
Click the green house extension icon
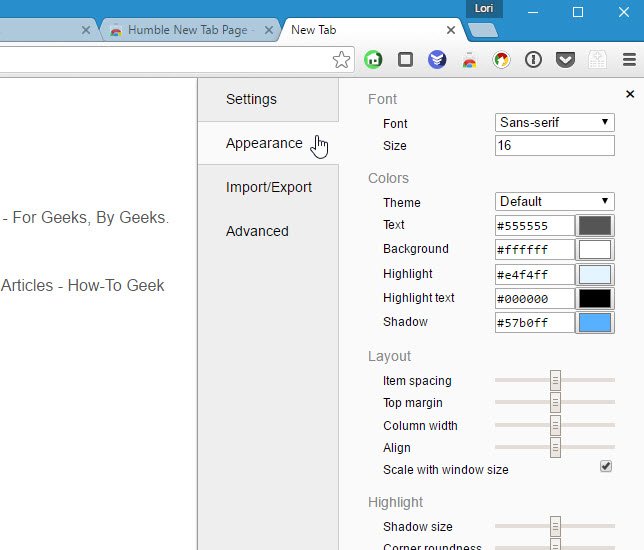[x=373, y=60]
